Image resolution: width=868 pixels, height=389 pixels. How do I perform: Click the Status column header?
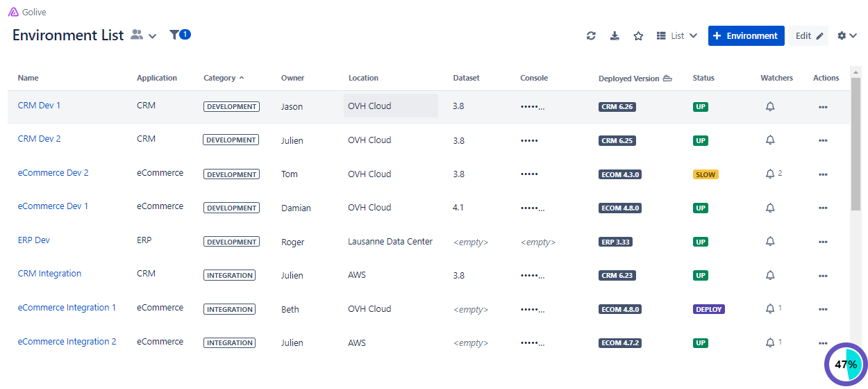(703, 78)
